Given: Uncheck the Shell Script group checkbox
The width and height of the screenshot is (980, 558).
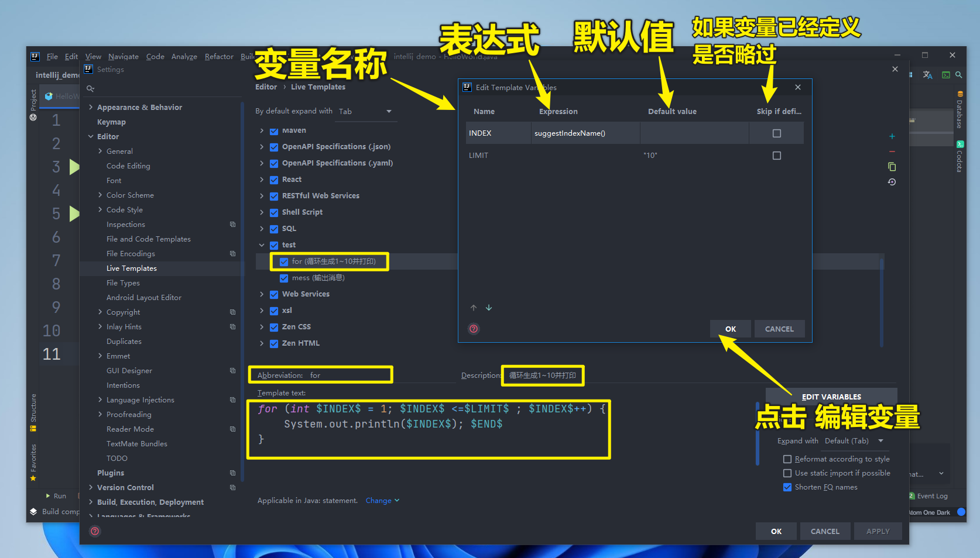Looking at the screenshot, I should coord(274,212).
